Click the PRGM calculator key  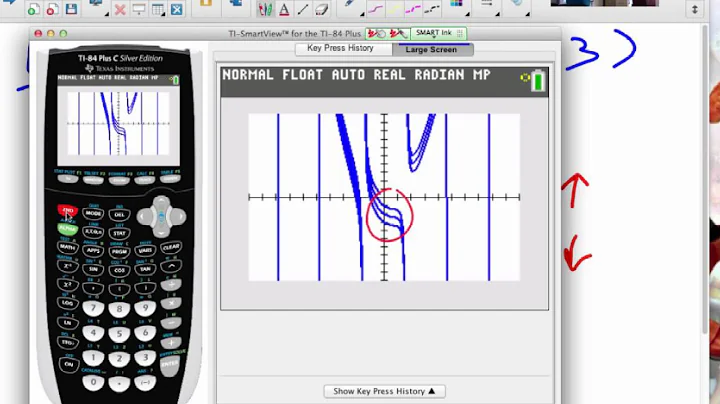(119, 252)
